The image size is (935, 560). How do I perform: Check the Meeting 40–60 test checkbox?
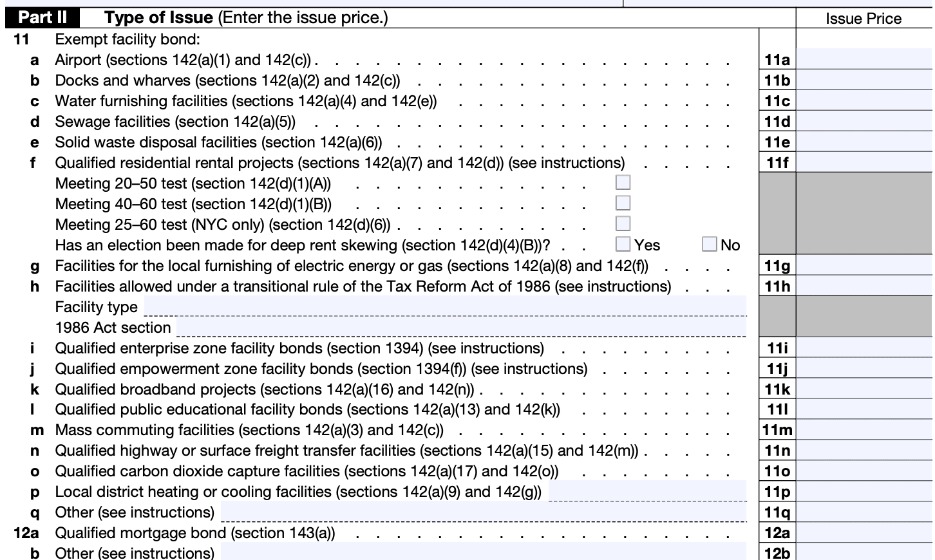(623, 203)
